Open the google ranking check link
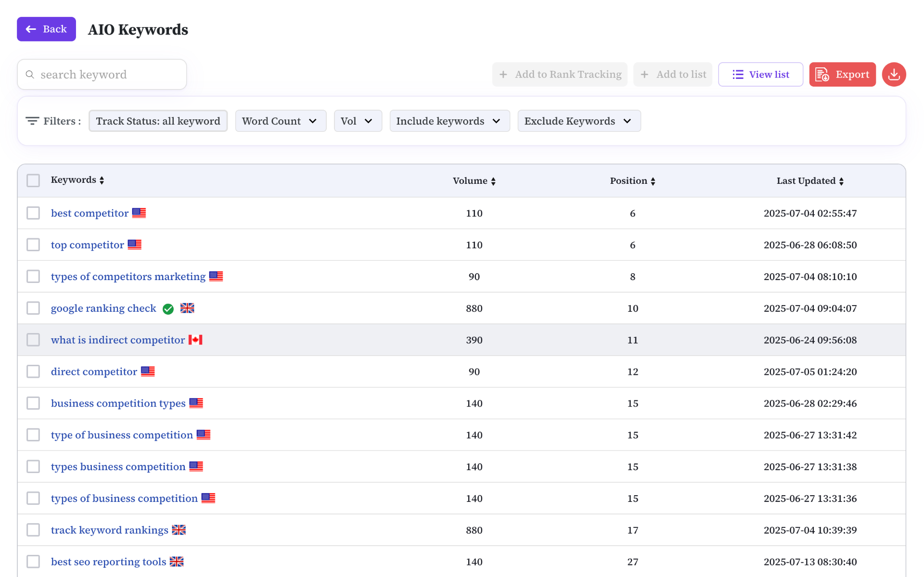Image resolution: width=924 pixels, height=577 pixels. (103, 308)
